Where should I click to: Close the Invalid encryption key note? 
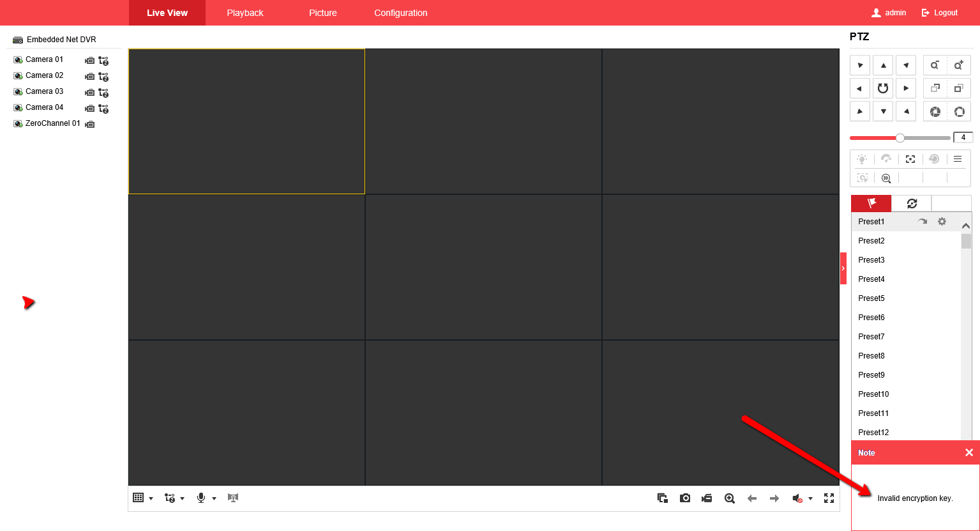point(969,452)
